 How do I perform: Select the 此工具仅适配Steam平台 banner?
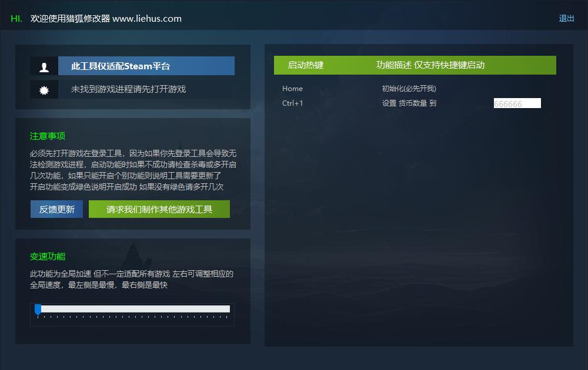(x=146, y=66)
